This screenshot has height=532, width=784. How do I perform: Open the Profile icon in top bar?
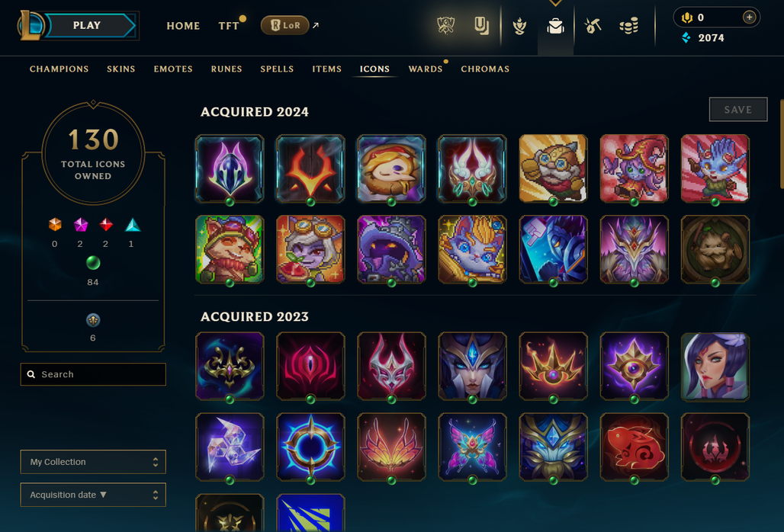pos(481,25)
